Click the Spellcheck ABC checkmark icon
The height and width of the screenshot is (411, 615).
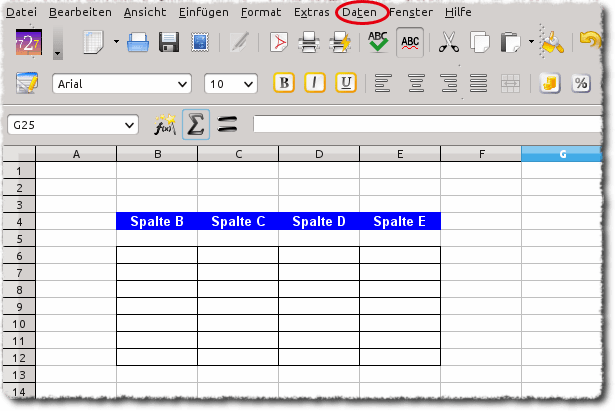(378, 42)
